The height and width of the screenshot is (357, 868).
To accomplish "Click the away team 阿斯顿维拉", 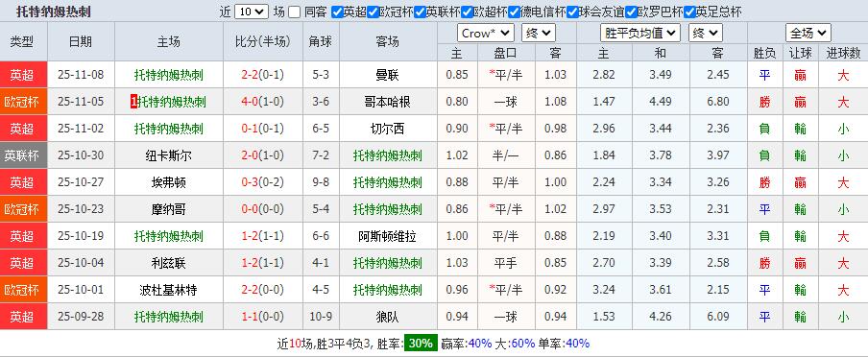I will point(388,236).
